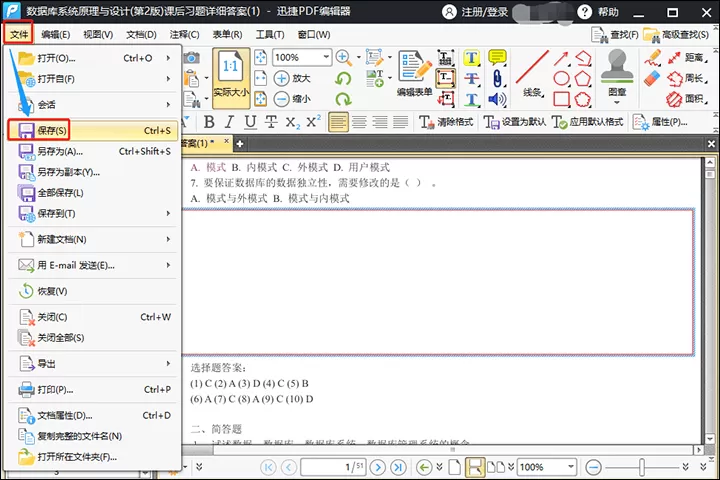Image resolution: width=720 pixels, height=480 pixels.
Task: Select the Area (面积) measure tool
Action: (x=686, y=99)
